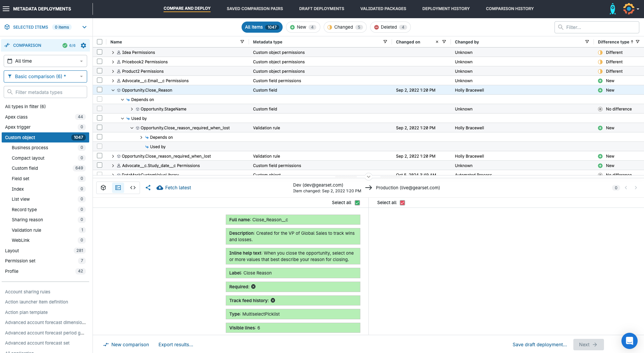Viewport: 644px width, 353px height.
Task: Collapse the Opportunity.Close_Reason row
Action: [113, 90]
